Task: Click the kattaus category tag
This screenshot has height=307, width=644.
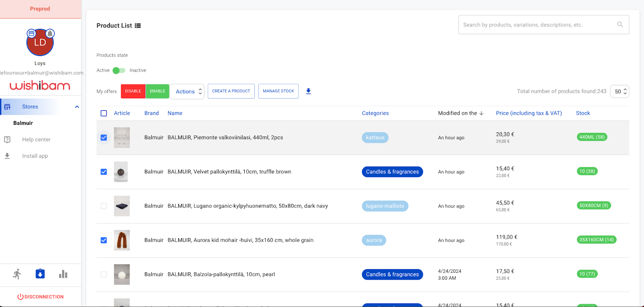Action: click(x=375, y=138)
